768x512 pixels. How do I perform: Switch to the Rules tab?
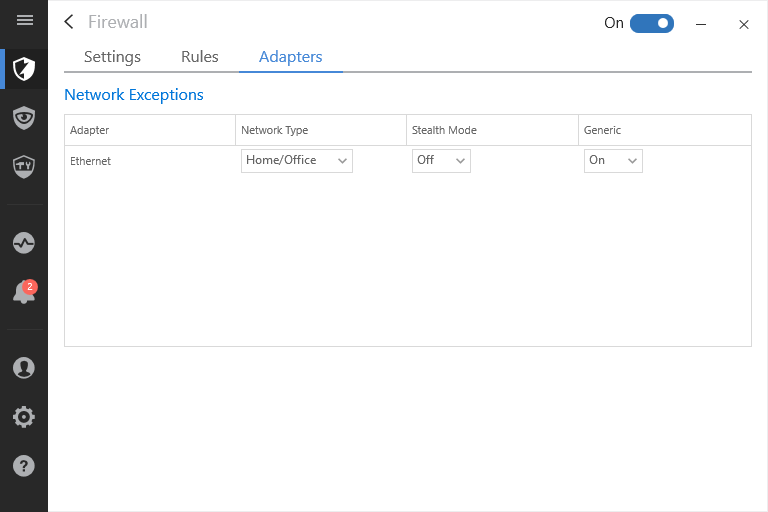(200, 57)
